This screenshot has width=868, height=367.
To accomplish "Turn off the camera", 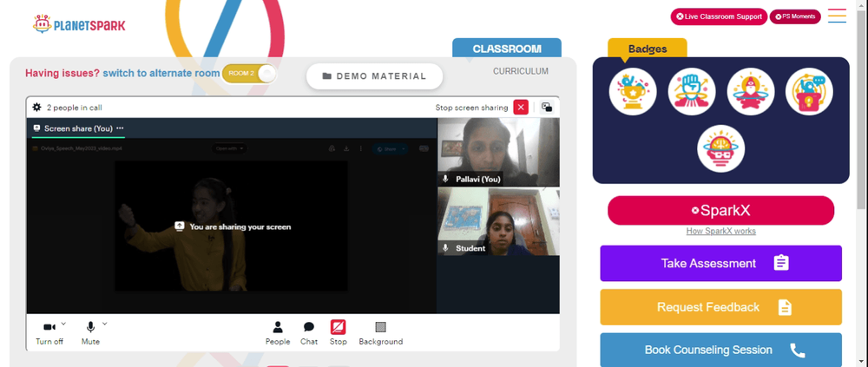I will click(x=49, y=333).
